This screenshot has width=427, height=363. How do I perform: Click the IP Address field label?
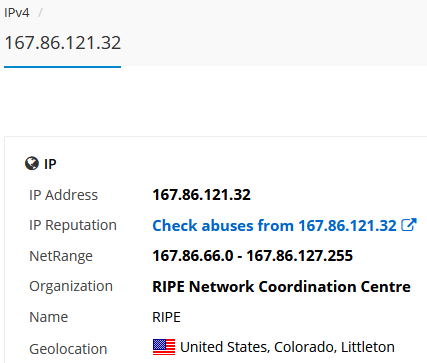(63, 195)
